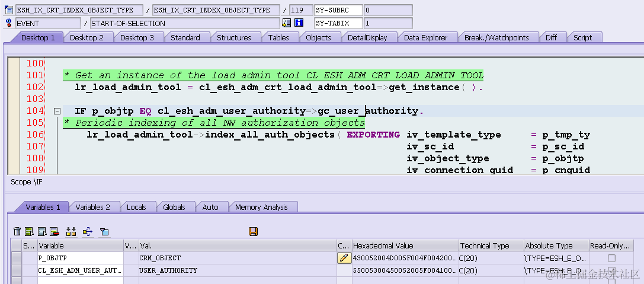This screenshot has width=644, height=284.
Task: Open the Globals tab
Action: pos(174,207)
